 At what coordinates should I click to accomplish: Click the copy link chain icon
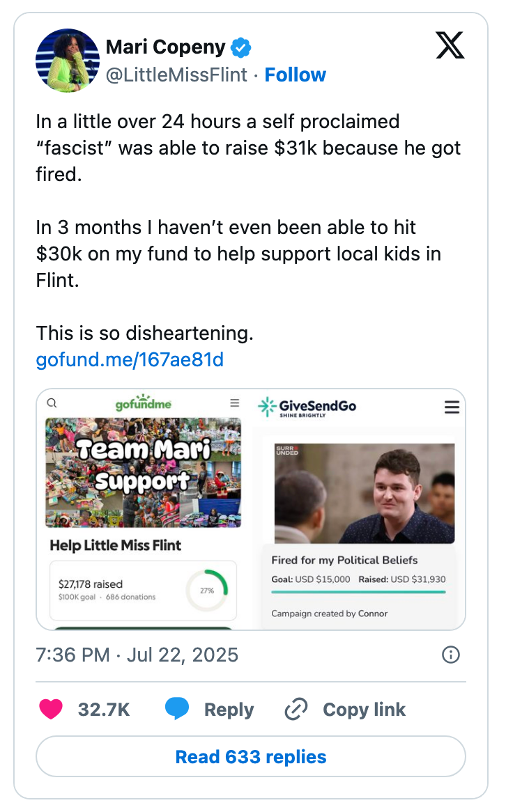point(296,710)
